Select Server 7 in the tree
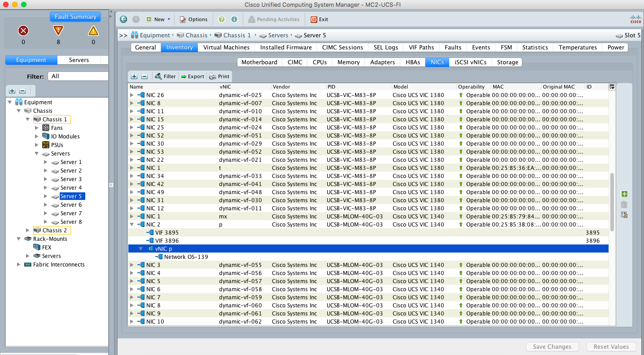This screenshot has height=355, width=644. (x=71, y=213)
